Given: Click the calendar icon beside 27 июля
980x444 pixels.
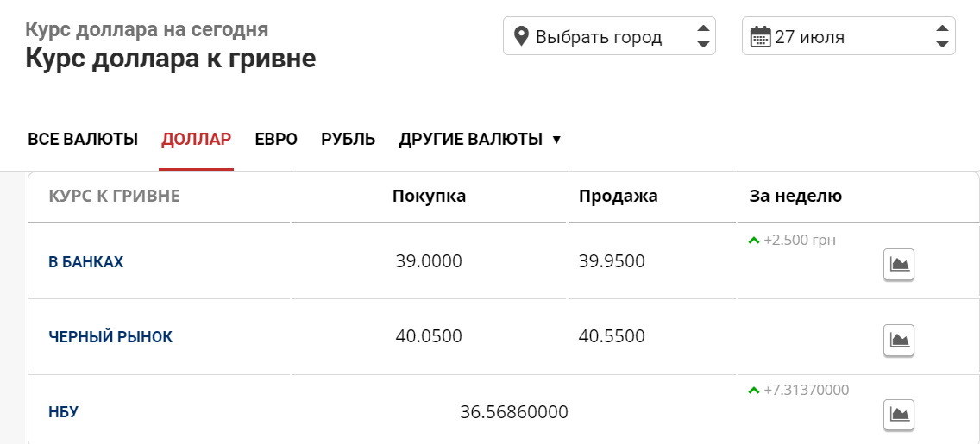Looking at the screenshot, I should point(760,37).
